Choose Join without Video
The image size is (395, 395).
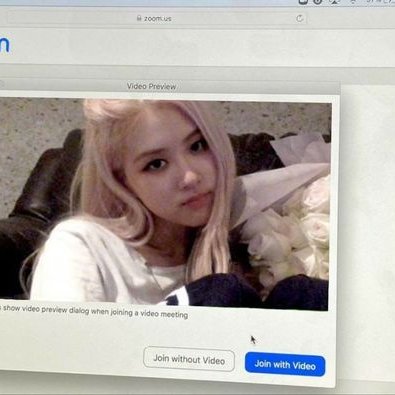coord(189,360)
